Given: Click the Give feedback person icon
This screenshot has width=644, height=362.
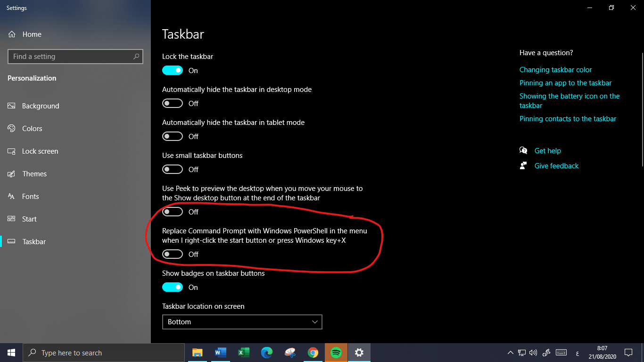Looking at the screenshot, I should tap(523, 166).
